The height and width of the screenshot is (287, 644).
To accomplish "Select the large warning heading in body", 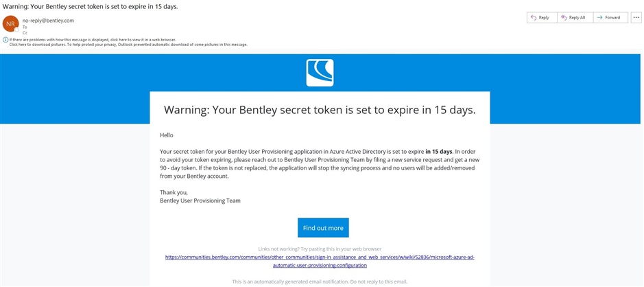I will [x=320, y=110].
